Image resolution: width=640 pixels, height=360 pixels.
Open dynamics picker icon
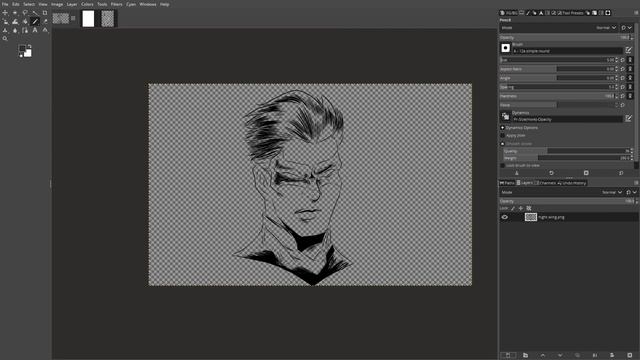click(505, 116)
